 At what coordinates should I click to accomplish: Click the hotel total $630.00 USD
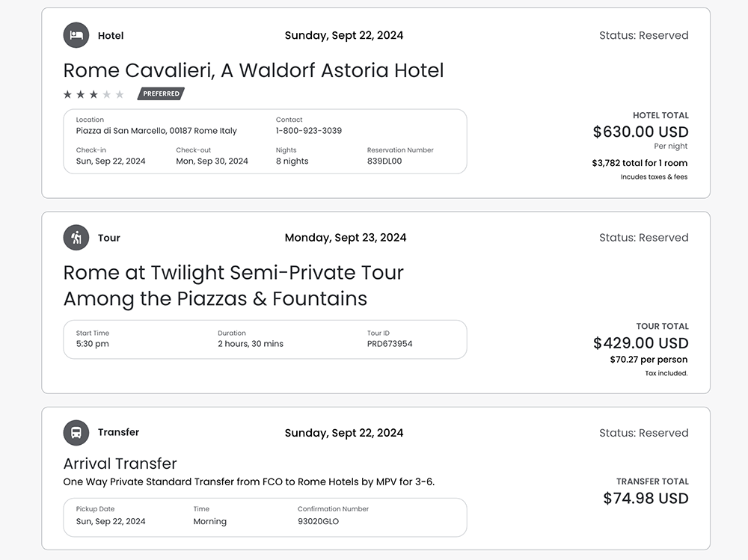click(x=640, y=132)
